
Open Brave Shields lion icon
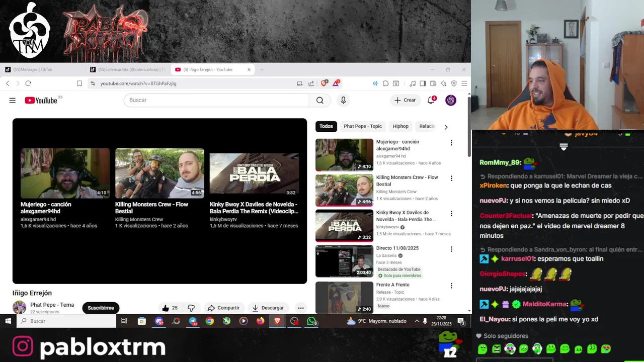click(x=324, y=83)
